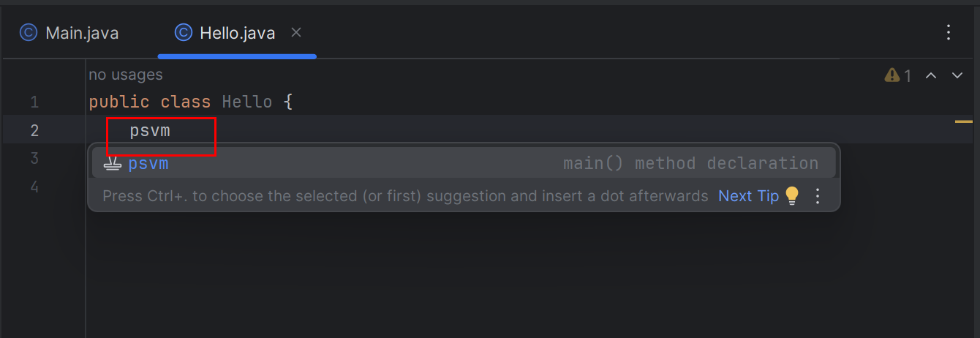This screenshot has height=338, width=980.
Task: Click line number 4 in the gutter
Action: point(34,187)
